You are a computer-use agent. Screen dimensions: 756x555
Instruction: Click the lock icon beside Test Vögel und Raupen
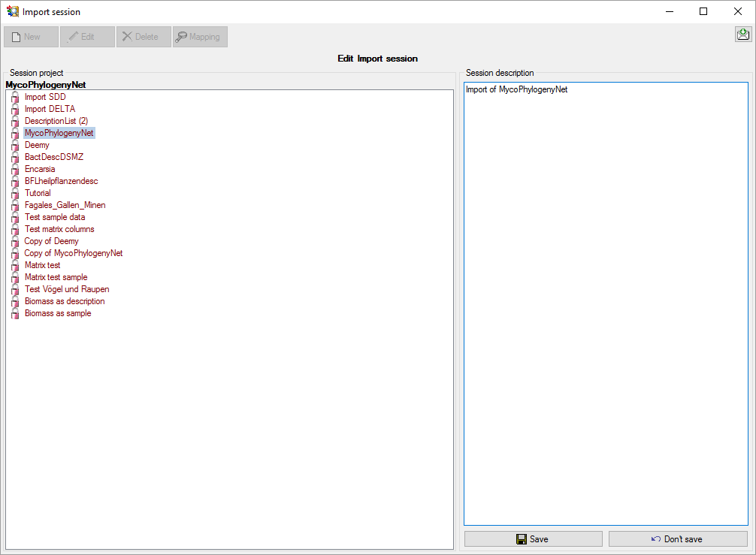(x=15, y=290)
